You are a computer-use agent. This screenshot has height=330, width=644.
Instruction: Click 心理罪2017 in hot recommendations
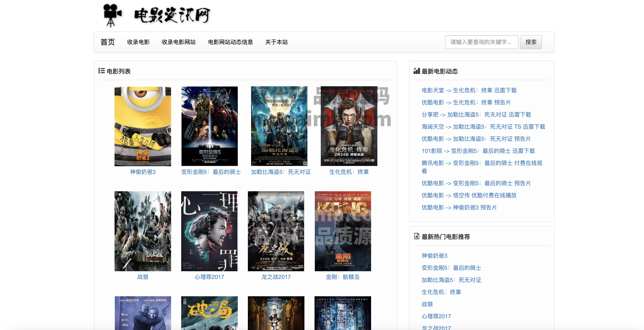click(436, 316)
